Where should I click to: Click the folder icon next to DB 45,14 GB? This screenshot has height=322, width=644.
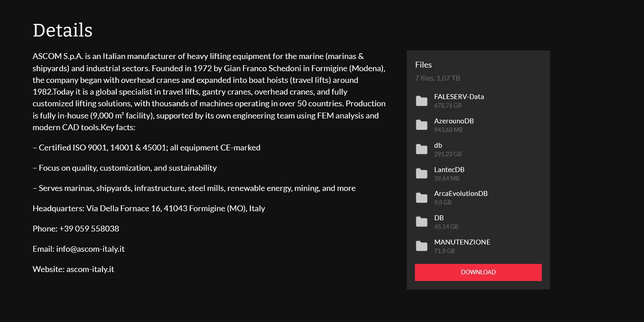422,222
